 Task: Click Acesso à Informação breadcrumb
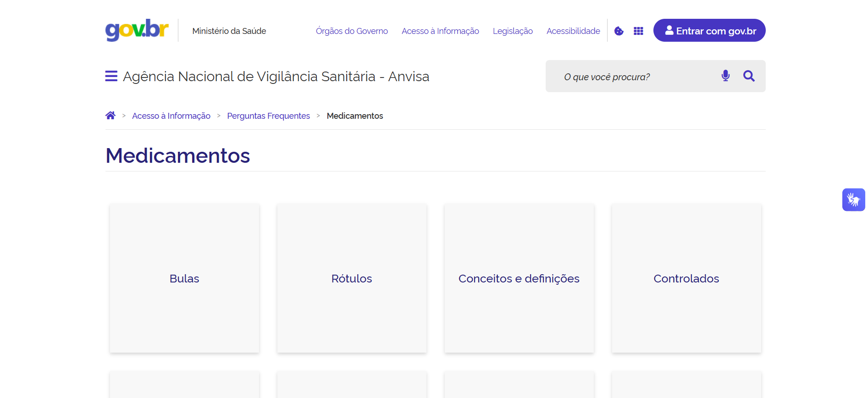(x=171, y=116)
